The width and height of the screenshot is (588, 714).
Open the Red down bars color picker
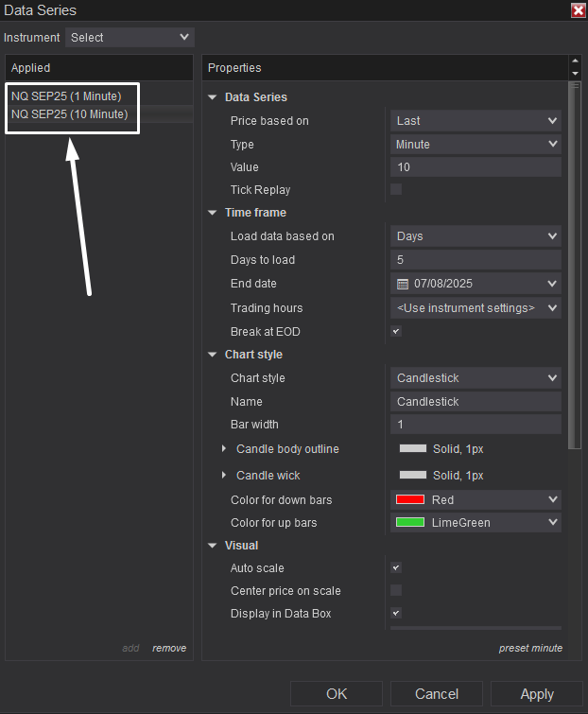(476, 499)
